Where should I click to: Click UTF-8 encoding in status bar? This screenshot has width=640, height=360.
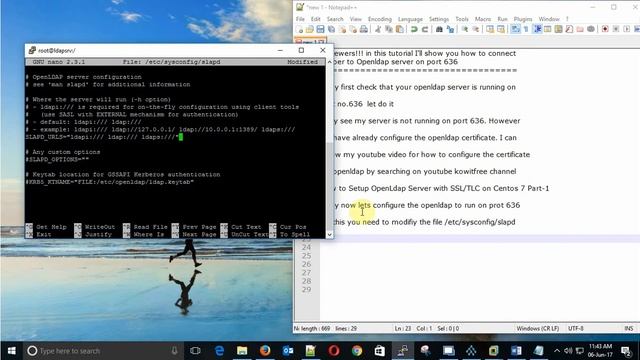576,329
